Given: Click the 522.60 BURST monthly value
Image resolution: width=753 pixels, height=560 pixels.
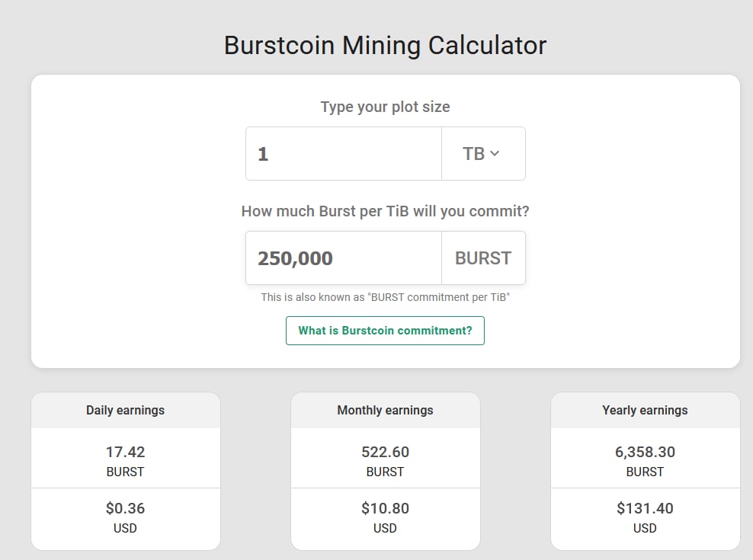Looking at the screenshot, I should (x=385, y=461).
